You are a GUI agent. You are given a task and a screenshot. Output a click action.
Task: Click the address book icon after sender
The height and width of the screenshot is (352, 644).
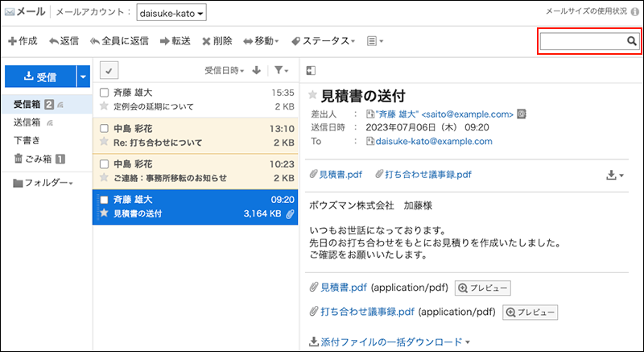[x=521, y=114]
